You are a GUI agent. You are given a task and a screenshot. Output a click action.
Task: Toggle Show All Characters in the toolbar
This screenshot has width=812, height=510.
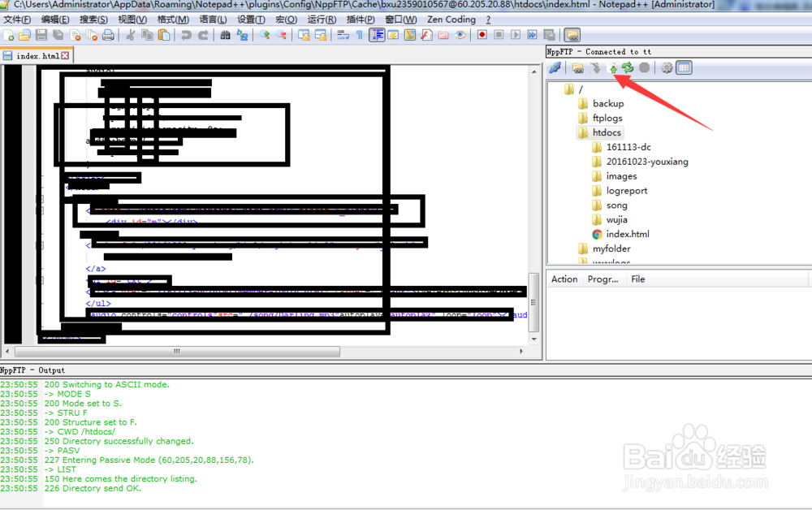click(358, 35)
